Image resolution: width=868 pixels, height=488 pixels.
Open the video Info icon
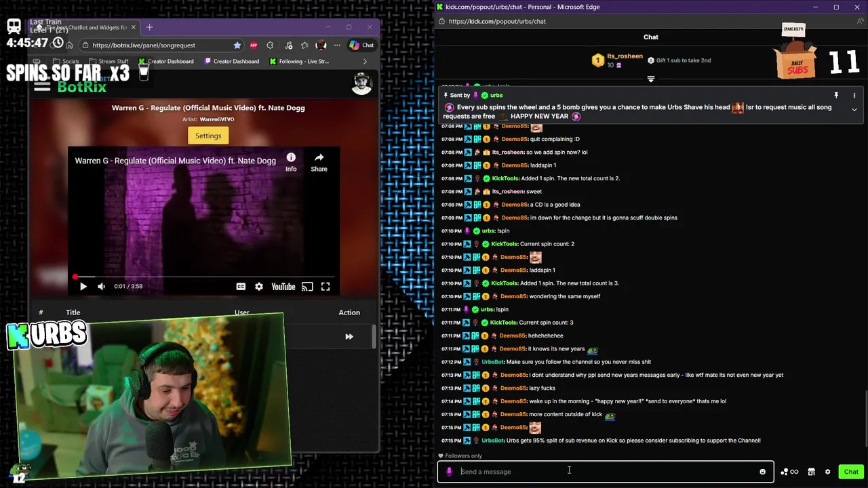[x=291, y=162]
